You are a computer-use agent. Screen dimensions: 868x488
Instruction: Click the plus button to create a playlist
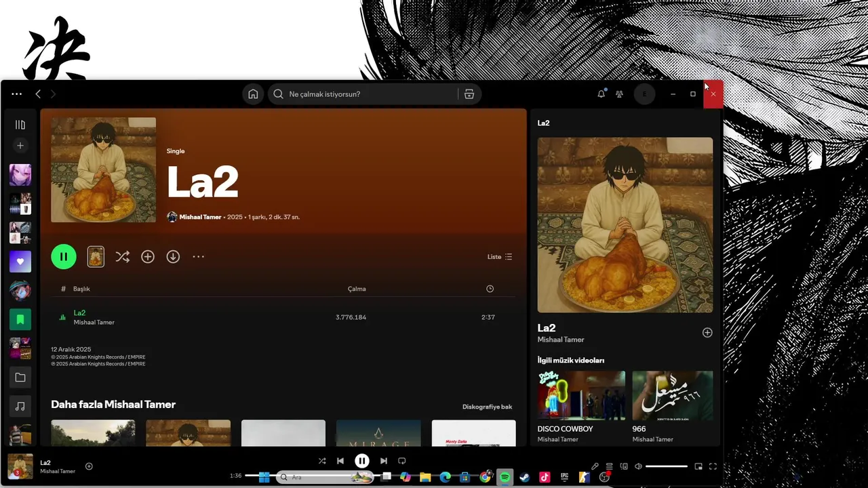point(20,146)
